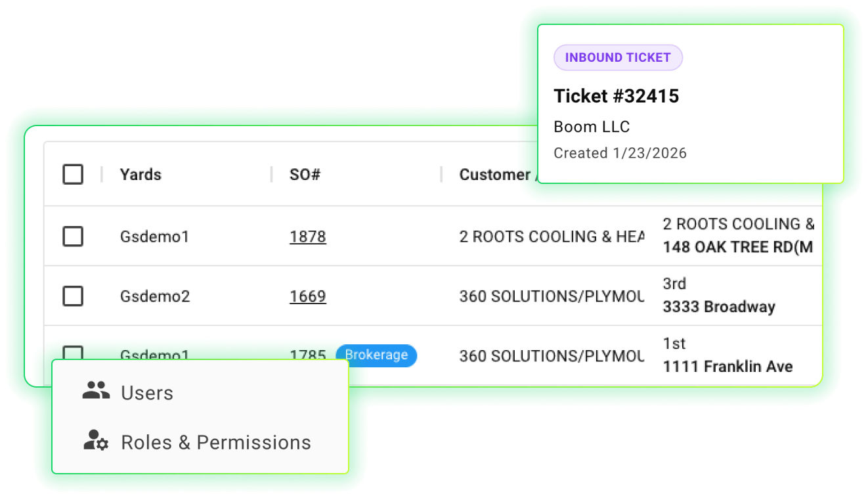Open Ticket #32415 title
Image resolution: width=868 pixels, height=498 pixels.
click(617, 96)
